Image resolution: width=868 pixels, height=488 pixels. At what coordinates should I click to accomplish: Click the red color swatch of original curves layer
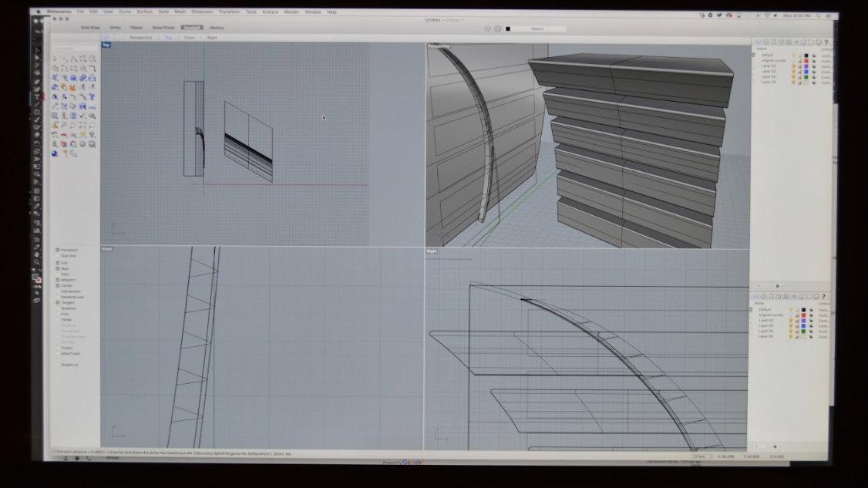click(806, 61)
